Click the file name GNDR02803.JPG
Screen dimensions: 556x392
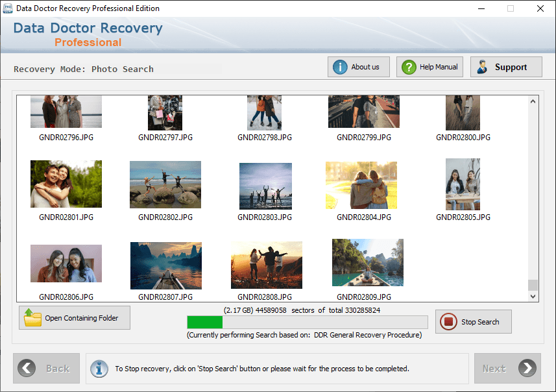pyautogui.click(x=265, y=217)
